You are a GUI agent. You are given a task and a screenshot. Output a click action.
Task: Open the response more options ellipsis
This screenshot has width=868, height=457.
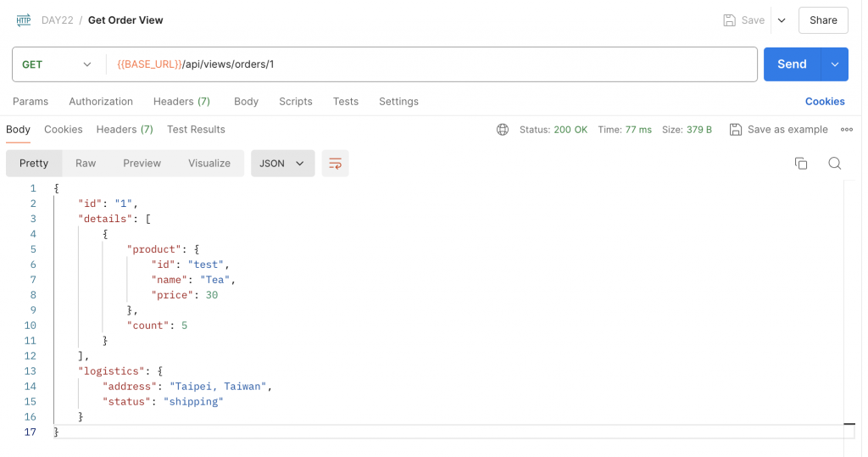tap(846, 130)
